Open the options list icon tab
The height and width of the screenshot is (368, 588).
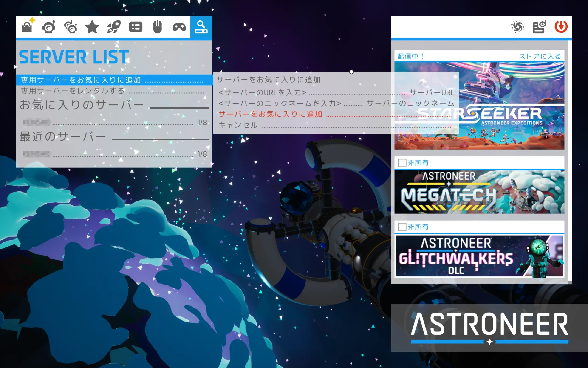point(136,26)
